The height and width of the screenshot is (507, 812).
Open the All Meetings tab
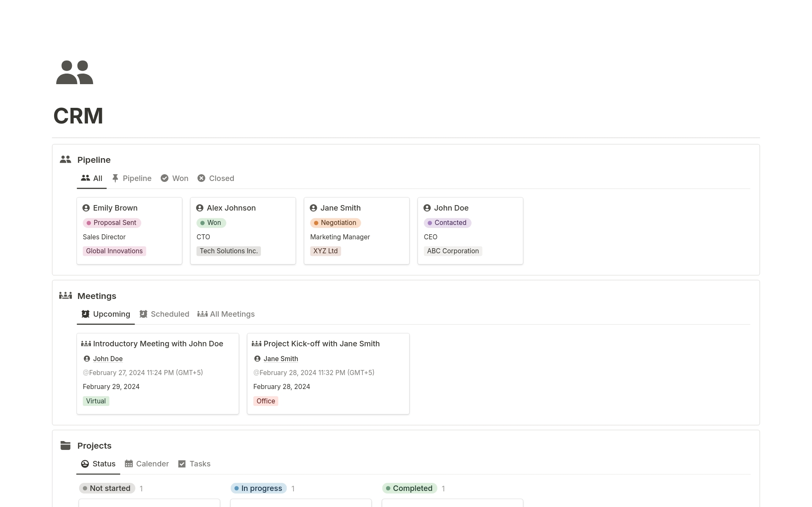[x=226, y=314]
